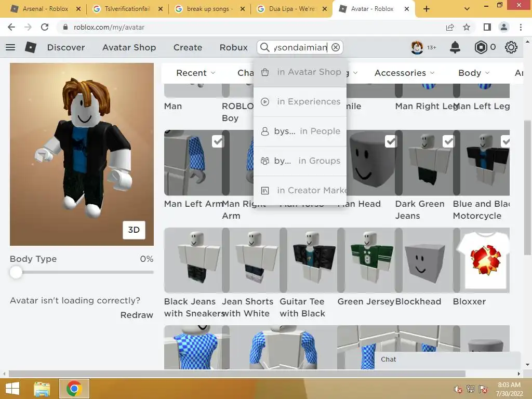Click the Roblox logo home icon
The height and width of the screenshot is (399, 532).
pyautogui.click(x=31, y=47)
